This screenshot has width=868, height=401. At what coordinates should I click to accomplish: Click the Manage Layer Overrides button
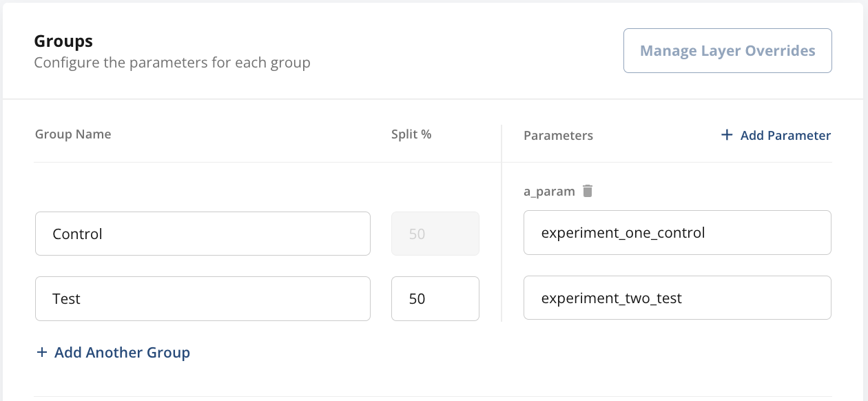727,50
